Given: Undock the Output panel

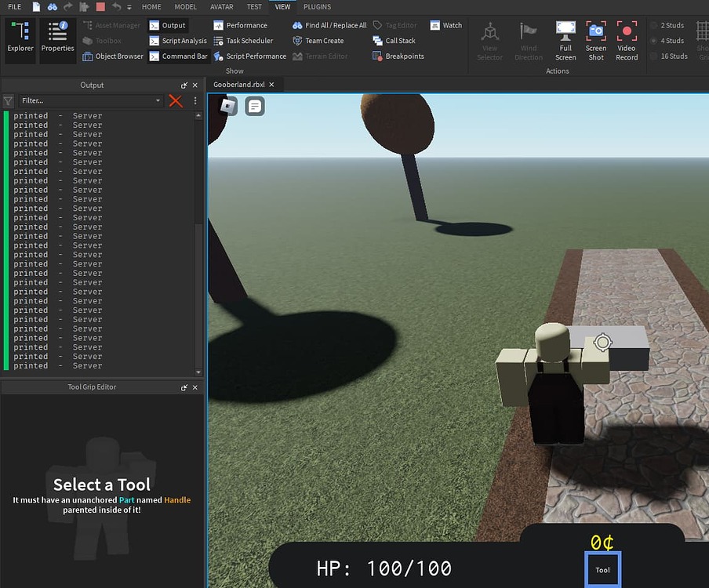Looking at the screenshot, I should [184, 85].
